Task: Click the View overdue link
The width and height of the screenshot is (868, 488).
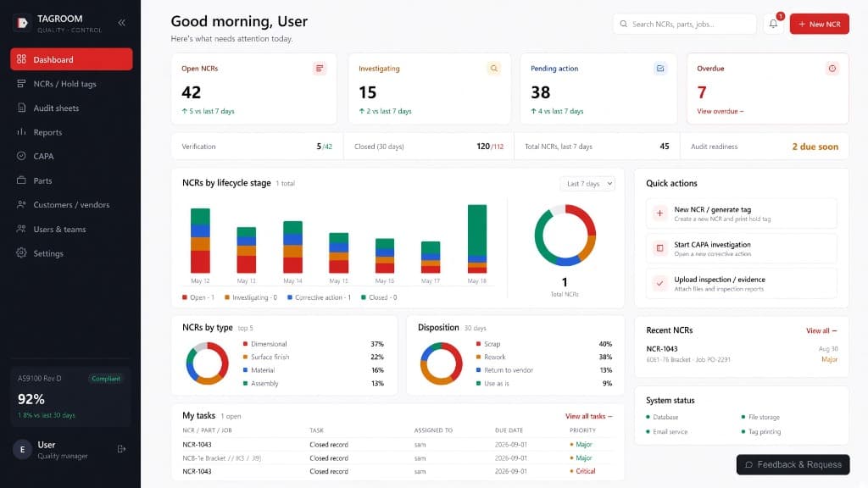Action: [720, 111]
